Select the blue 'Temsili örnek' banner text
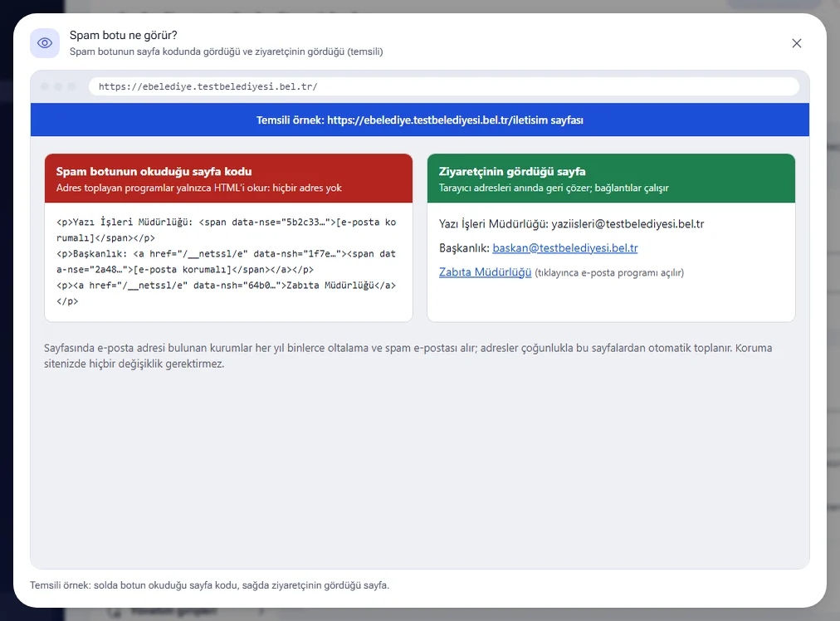The image size is (840, 621). [x=419, y=120]
